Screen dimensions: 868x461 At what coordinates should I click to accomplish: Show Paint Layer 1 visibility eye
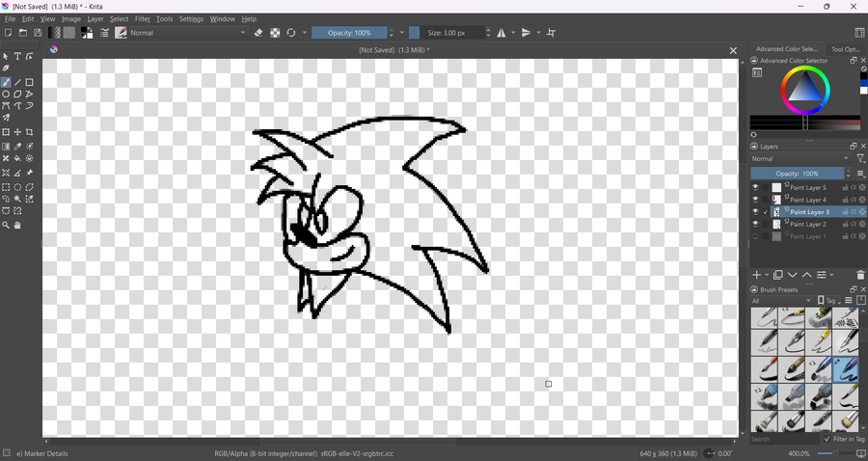pos(755,236)
